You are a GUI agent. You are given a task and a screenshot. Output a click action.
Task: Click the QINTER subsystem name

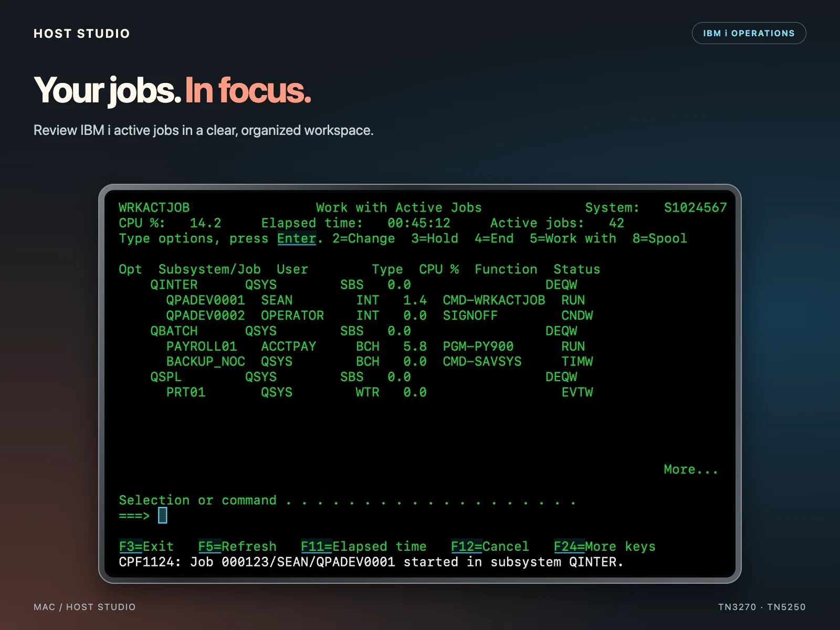[x=174, y=285]
